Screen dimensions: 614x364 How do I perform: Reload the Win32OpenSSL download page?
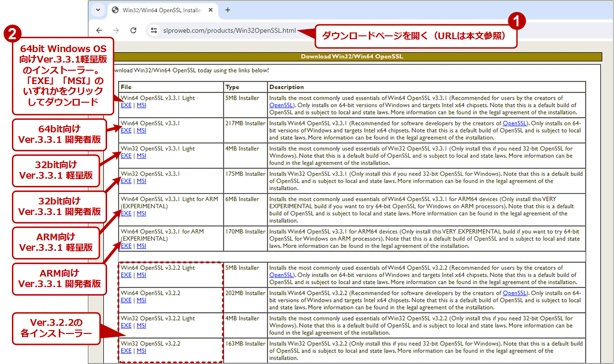pyautogui.click(x=133, y=30)
